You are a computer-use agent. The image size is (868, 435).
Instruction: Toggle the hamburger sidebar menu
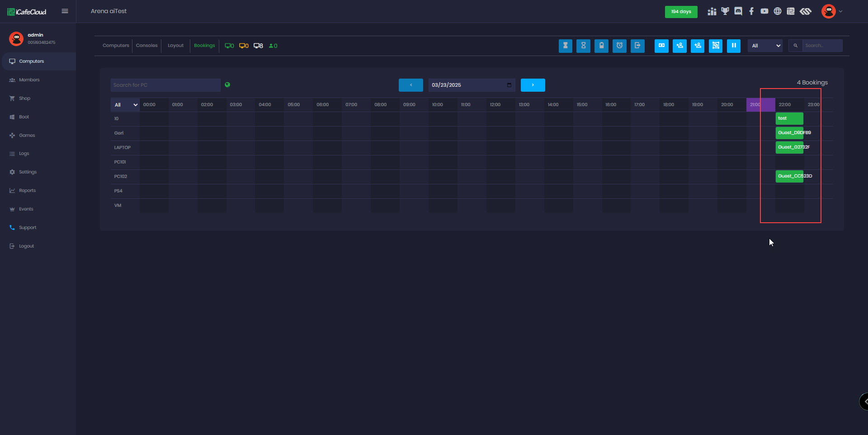tap(65, 11)
